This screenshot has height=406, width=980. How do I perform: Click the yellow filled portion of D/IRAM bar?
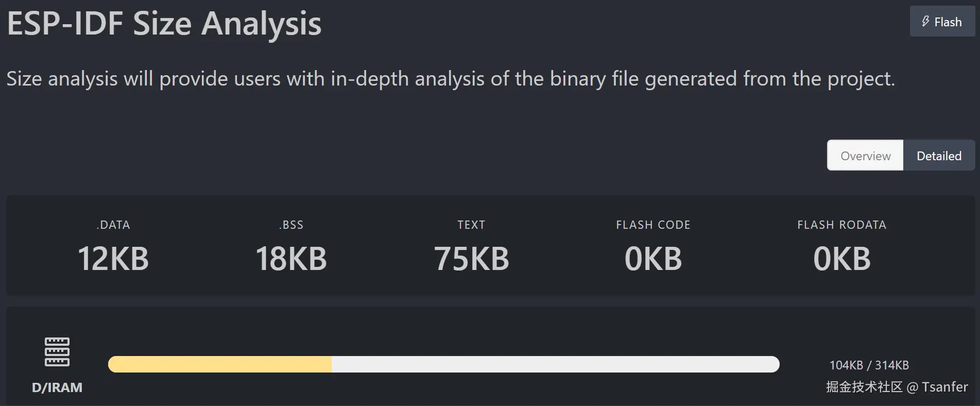(x=220, y=364)
